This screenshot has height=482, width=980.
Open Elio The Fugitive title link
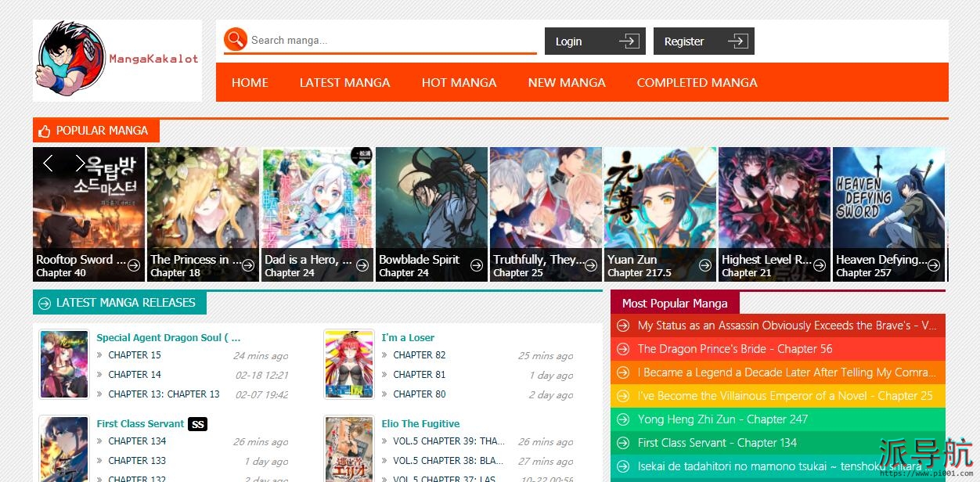420,424
